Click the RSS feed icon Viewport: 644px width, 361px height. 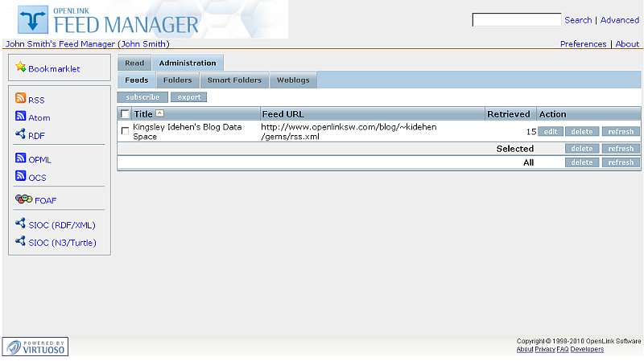21,99
